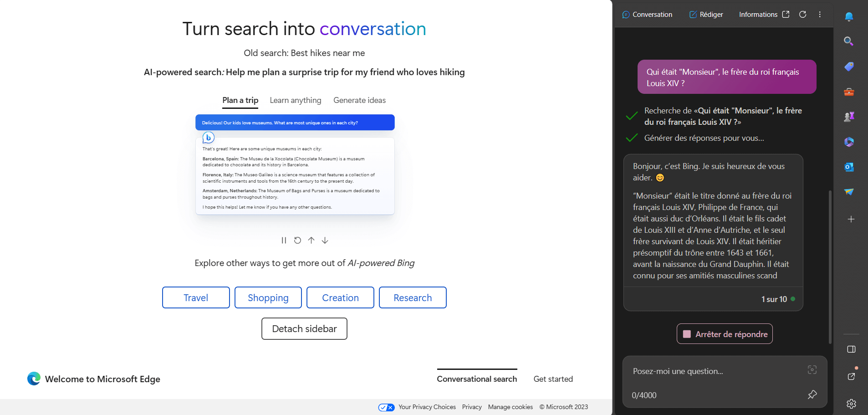The image size is (868, 415).
Task: Click the Research button
Action: [x=413, y=297]
